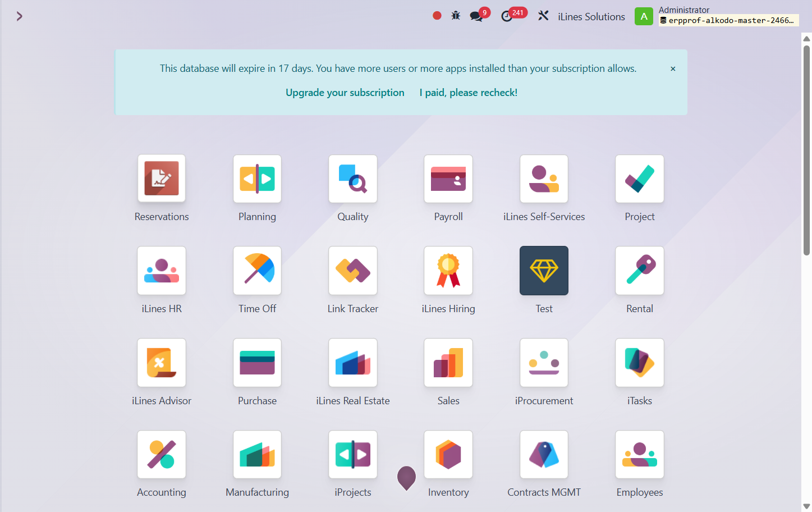
Task: Click I paid, please recheck! link
Action: pyautogui.click(x=469, y=93)
